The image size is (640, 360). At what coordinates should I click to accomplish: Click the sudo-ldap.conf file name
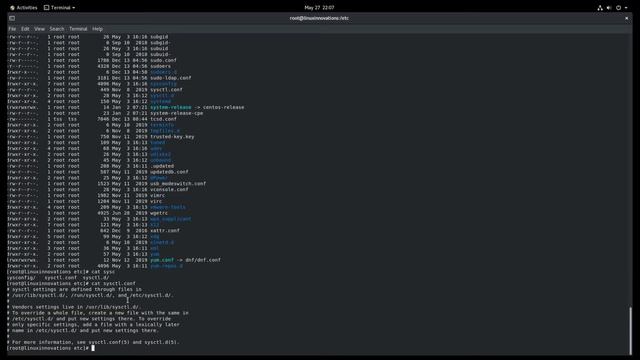point(171,78)
